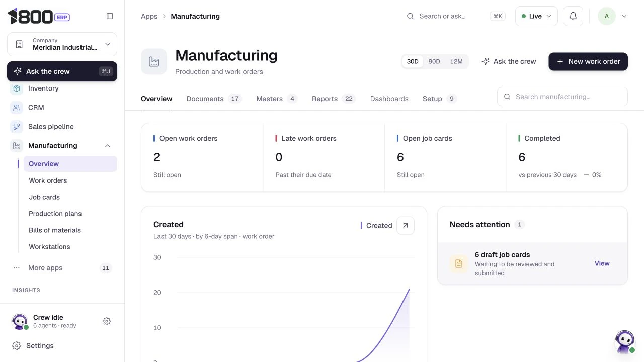
Task: Click the Apps breadcrumb link
Action: (x=149, y=16)
